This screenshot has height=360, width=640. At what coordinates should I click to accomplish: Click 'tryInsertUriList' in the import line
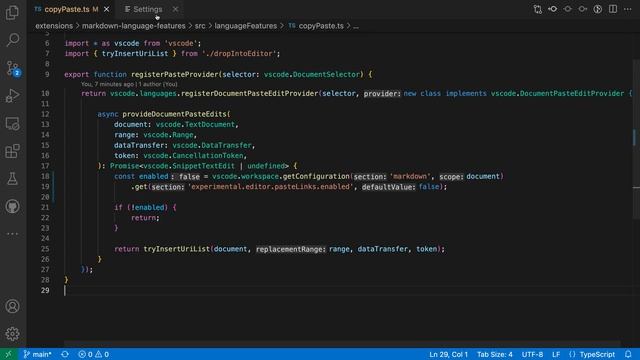pos(135,53)
